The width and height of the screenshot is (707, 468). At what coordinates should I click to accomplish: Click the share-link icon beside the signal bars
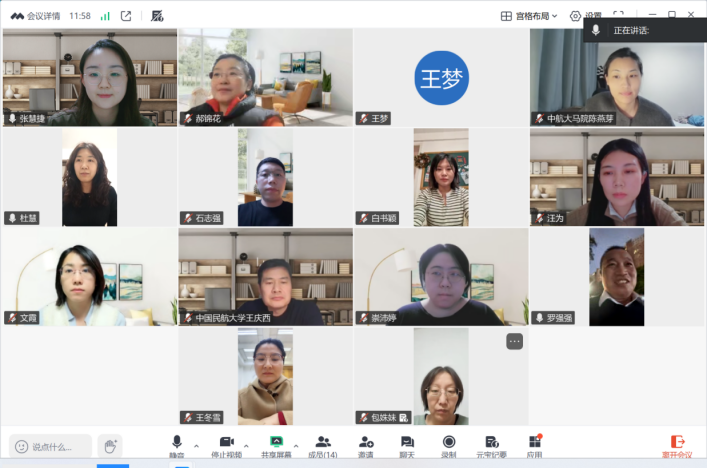[126, 16]
